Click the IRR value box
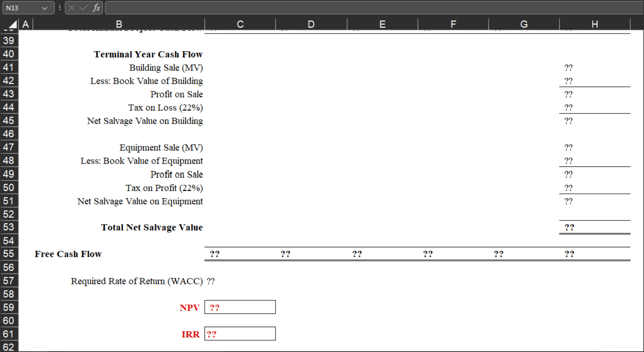This screenshot has height=352, width=644. (239, 334)
